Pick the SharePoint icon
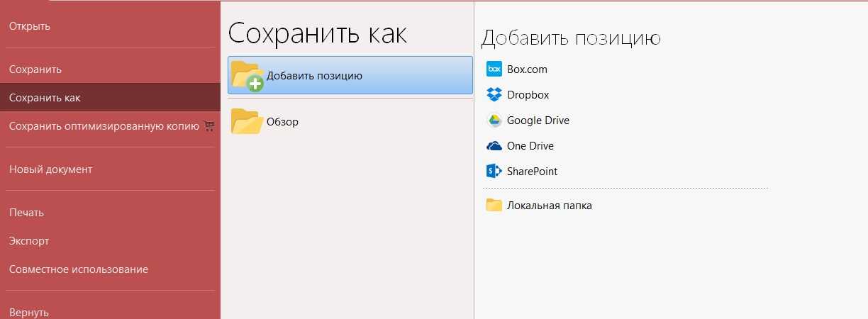Image resolution: width=868 pixels, height=319 pixels. pos(494,172)
